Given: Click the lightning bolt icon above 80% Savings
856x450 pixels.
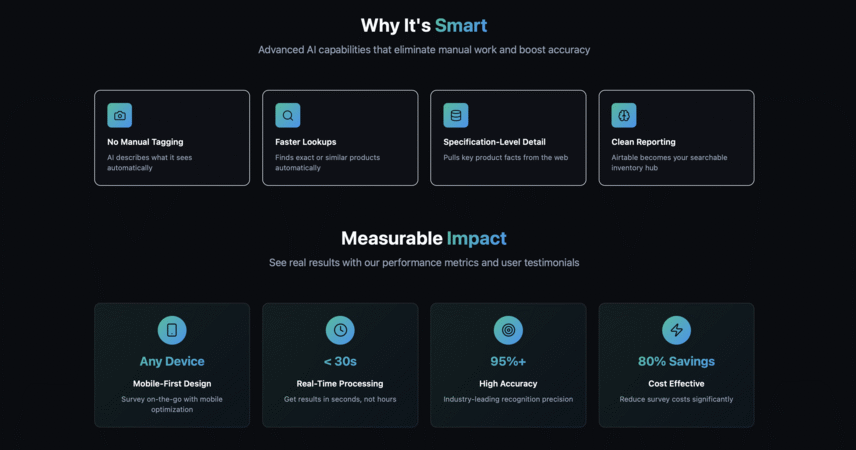Looking at the screenshot, I should click(x=676, y=330).
